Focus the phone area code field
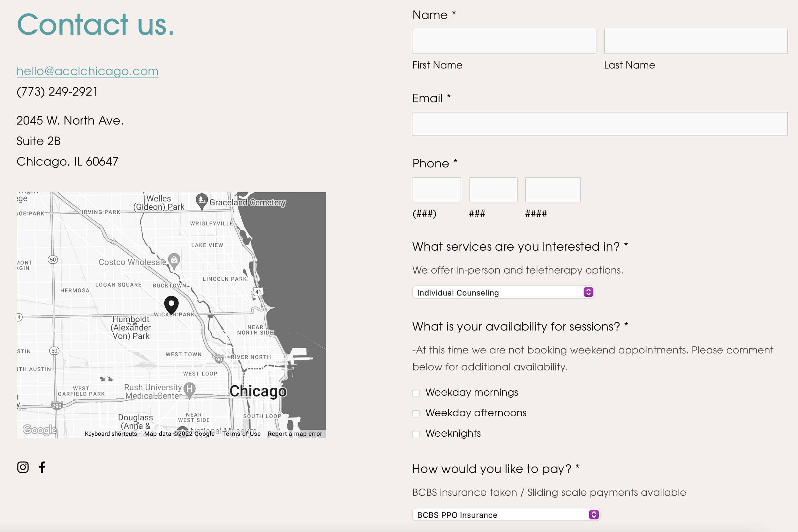 pos(437,190)
